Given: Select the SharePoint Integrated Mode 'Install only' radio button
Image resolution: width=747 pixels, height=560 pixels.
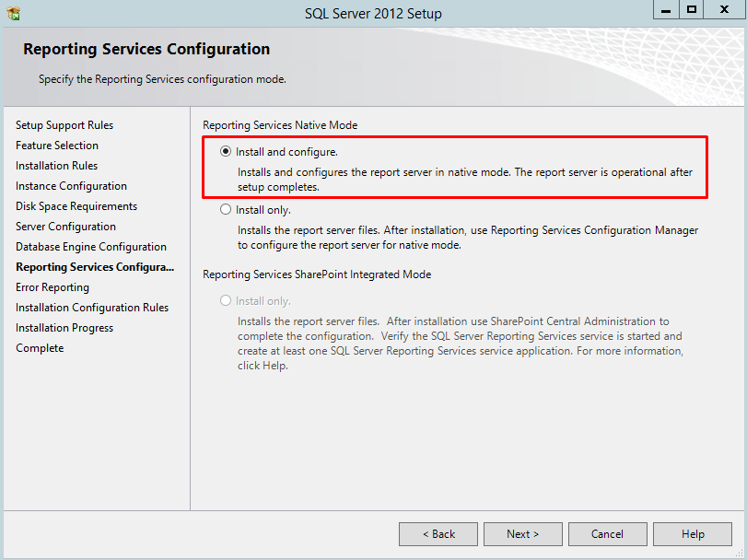Looking at the screenshot, I should coord(226,300).
